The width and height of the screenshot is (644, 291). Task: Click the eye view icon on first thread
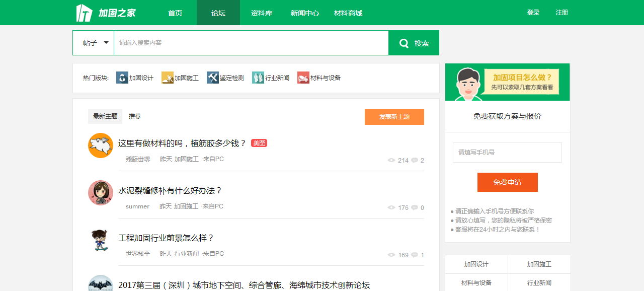(x=391, y=160)
